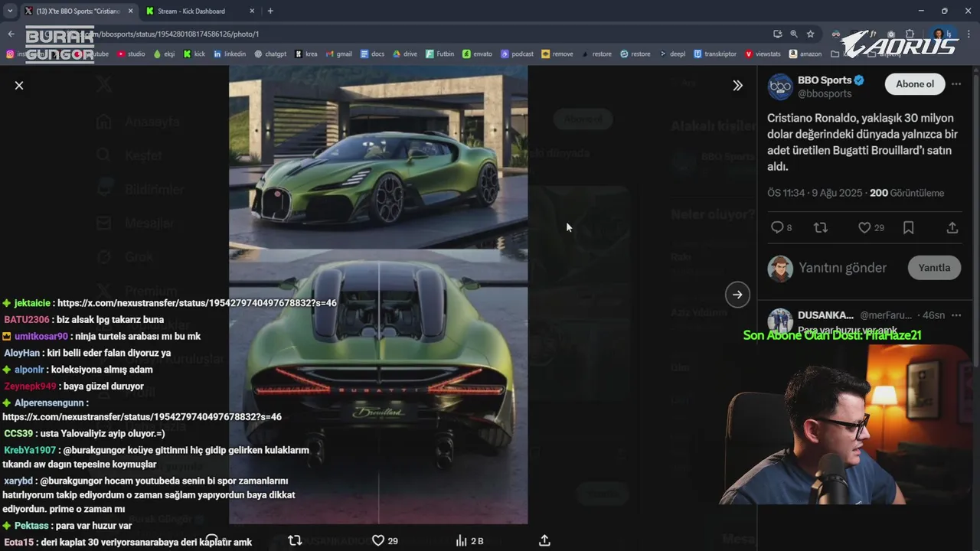This screenshot has height=551, width=980.
Task: Open the tweet timestamp ÖS 11:34 link
Action: (815, 193)
